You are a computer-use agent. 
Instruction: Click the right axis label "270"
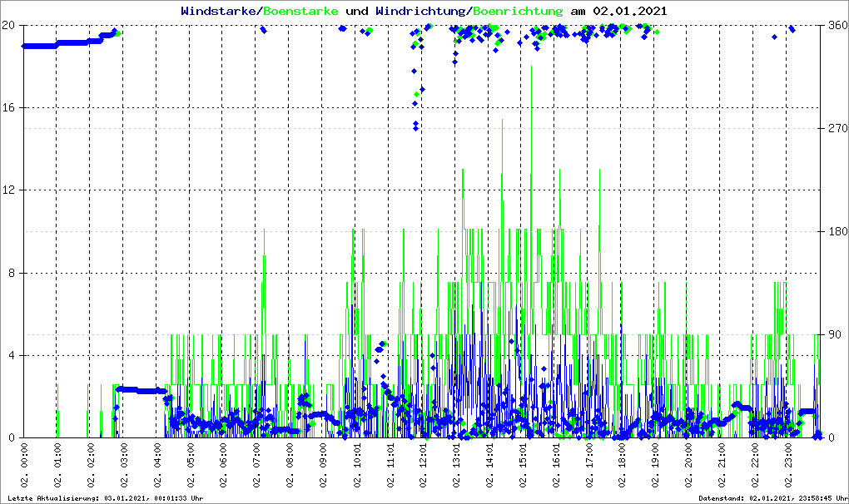click(837, 128)
